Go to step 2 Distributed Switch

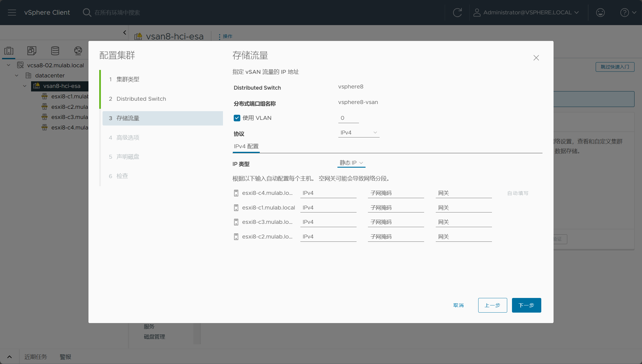(163, 99)
